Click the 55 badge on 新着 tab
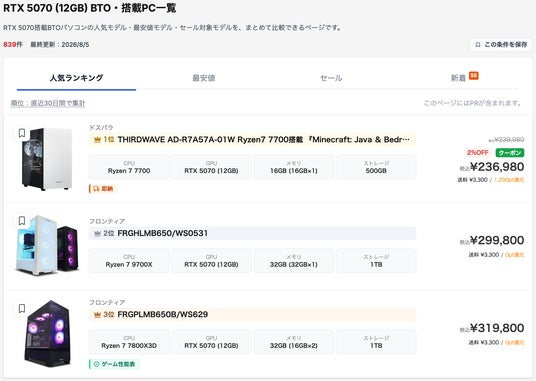This screenshot has height=381, width=536. click(x=473, y=76)
